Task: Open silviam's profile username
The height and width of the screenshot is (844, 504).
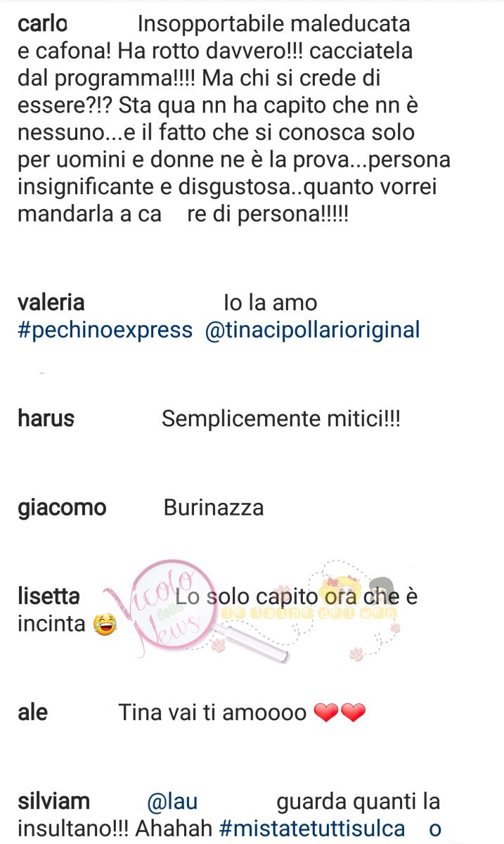Action: click(53, 801)
